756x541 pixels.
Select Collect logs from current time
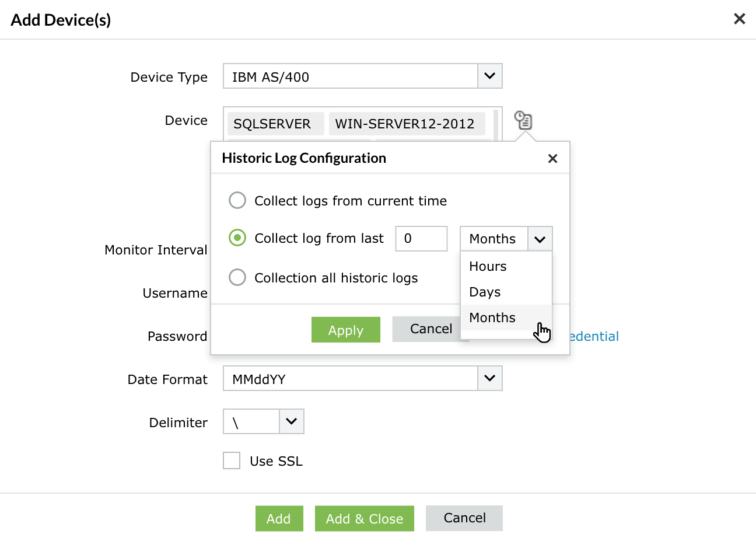click(x=237, y=201)
